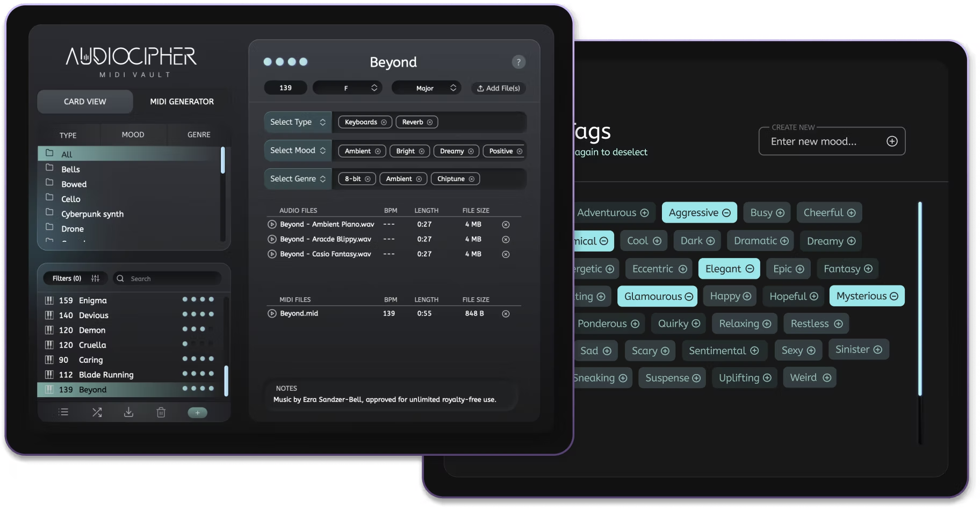The width and height of the screenshot is (980, 509).
Task: Open the Major scale dropdown
Action: click(x=426, y=87)
